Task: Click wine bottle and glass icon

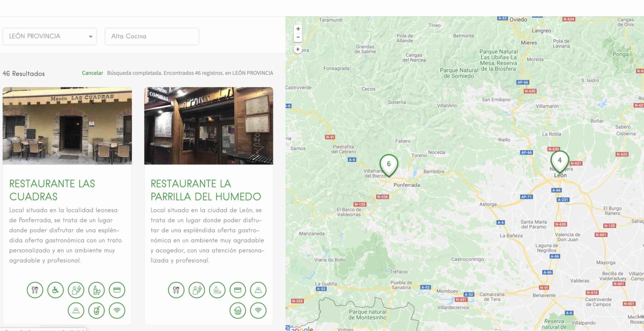Action: point(96,290)
